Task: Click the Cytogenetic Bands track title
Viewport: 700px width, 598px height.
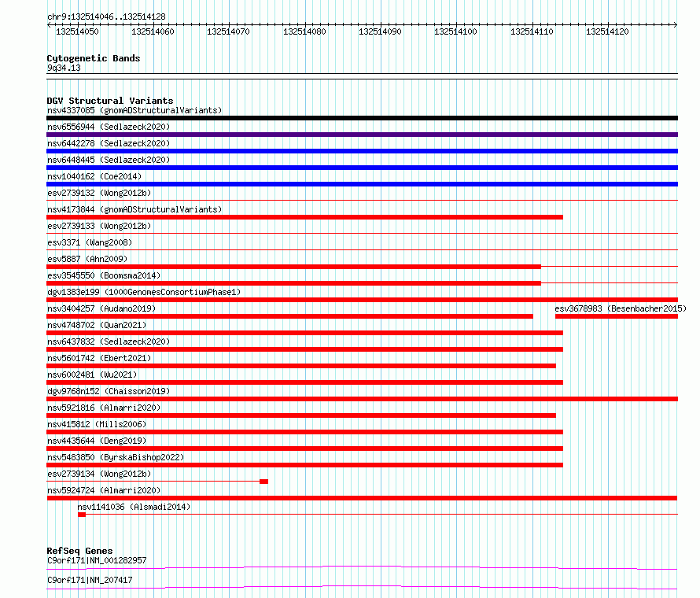Action: [x=94, y=58]
